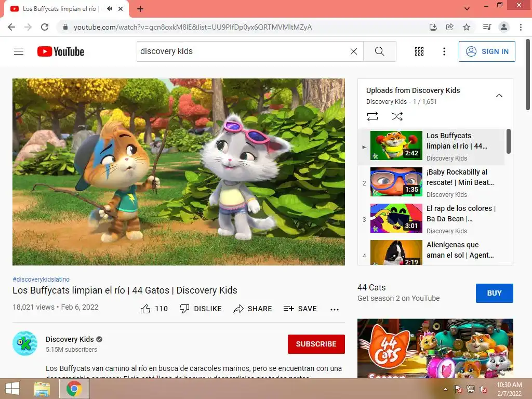Open the Action Center flag icon

point(458,389)
